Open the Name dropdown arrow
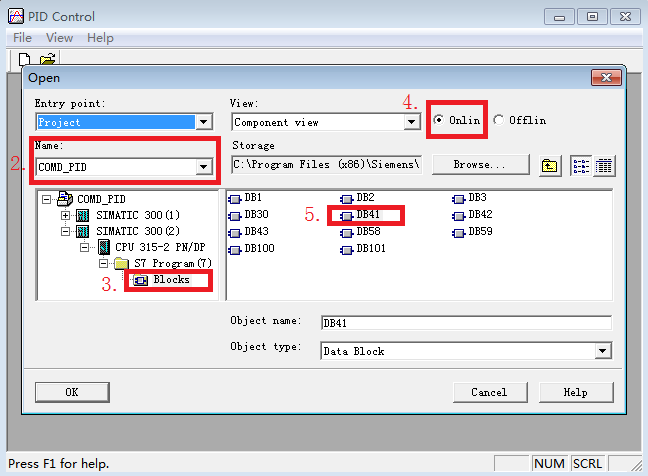The image size is (648, 476). (203, 167)
